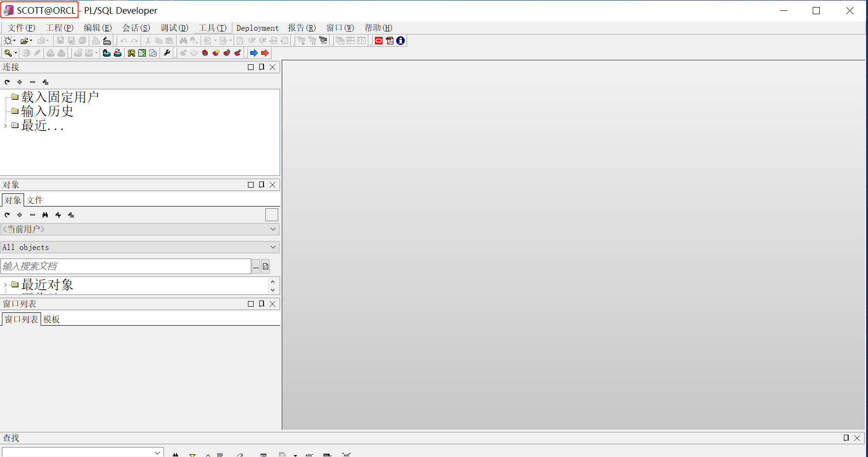Click the disabled Save toolbar icon
The width and height of the screenshot is (868, 457).
point(60,41)
